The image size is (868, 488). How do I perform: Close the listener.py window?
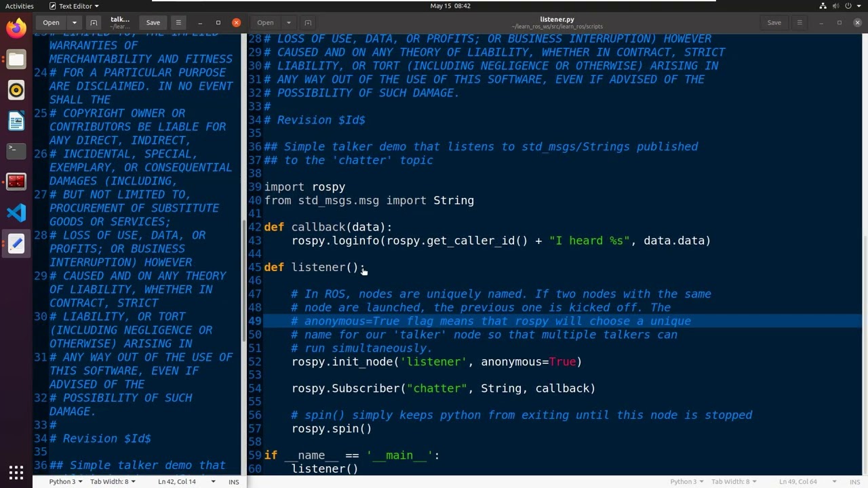[857, 22]
